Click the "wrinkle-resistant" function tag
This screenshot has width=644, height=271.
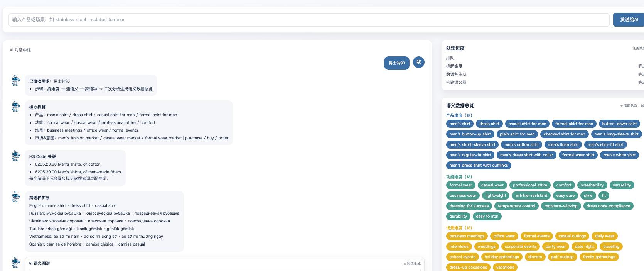(x=531, y=196)
